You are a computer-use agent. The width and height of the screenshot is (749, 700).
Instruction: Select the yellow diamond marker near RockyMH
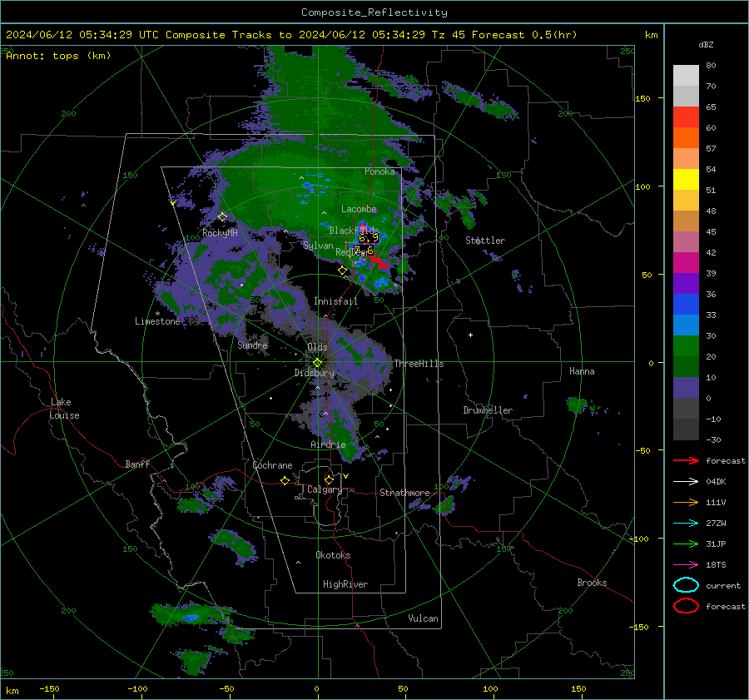click(x=222, y=217)
